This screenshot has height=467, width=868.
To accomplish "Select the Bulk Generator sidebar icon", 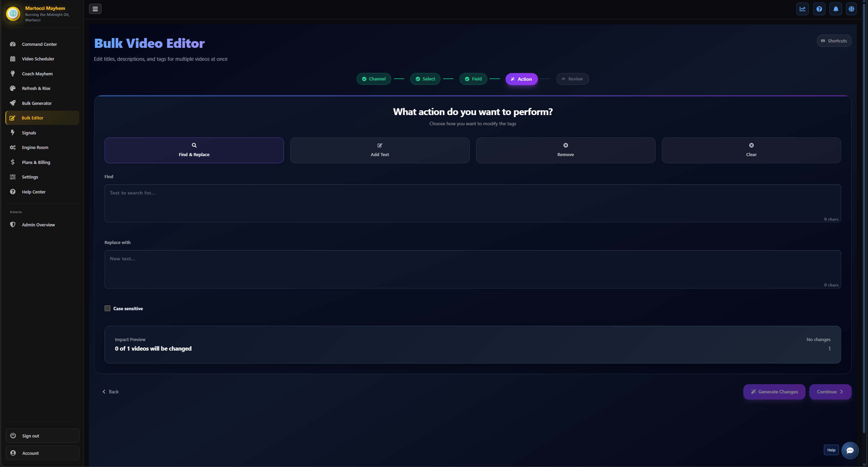I will pos(13,103).
